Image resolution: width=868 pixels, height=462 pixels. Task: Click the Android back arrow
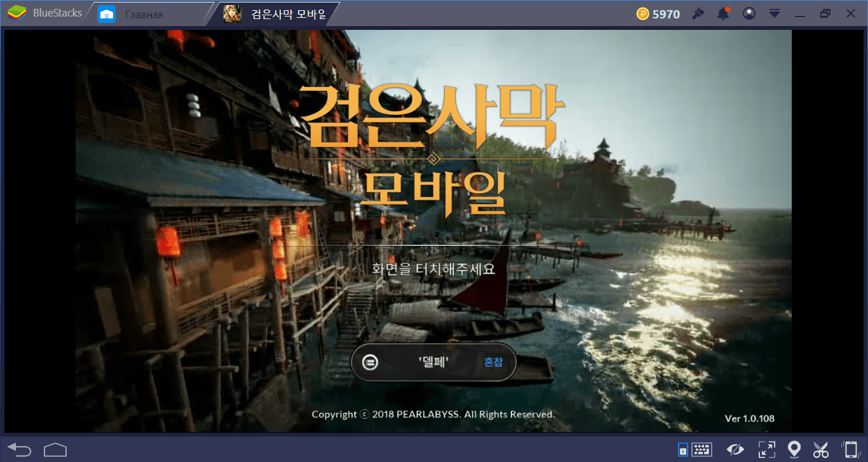pos(20,450)
